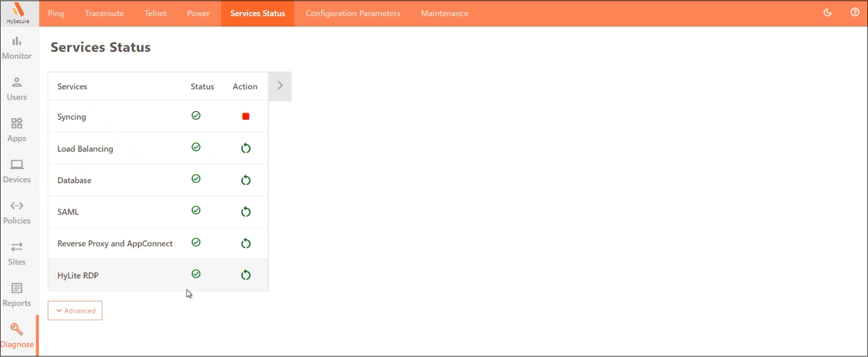This screenshot has width=868, height=357.
Task: Toggle dark mode moon icon
Action: (828, 13)
